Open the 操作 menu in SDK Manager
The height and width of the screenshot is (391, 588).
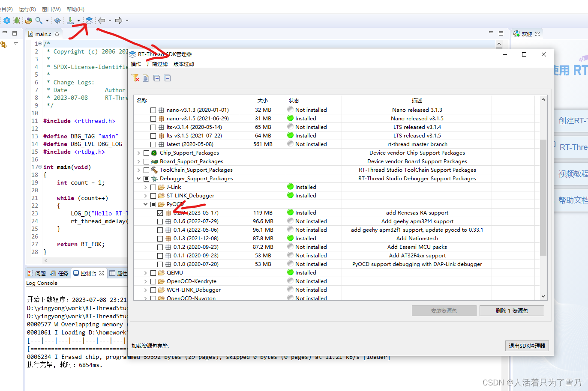point(135,64)
